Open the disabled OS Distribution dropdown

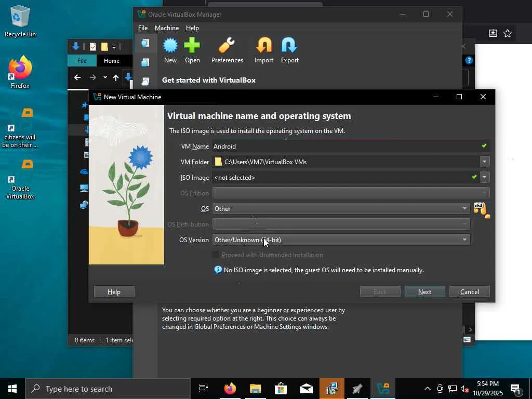(341, 224)
